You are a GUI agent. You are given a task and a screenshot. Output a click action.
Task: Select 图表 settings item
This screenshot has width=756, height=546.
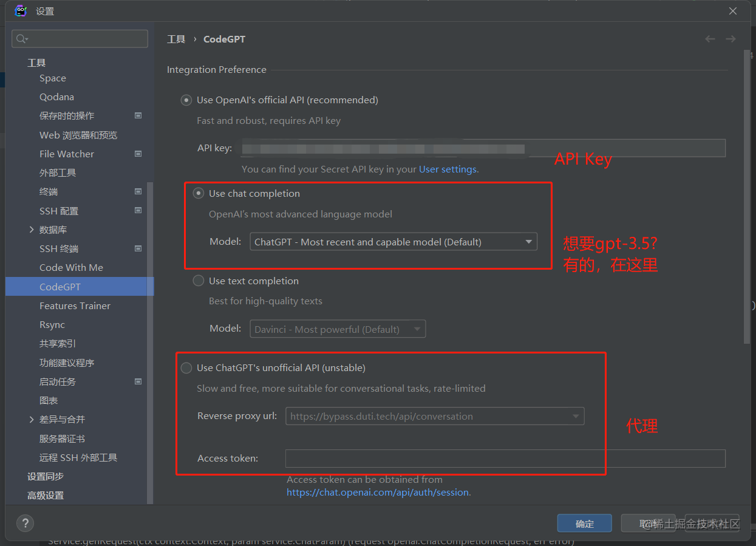point(49,401)
